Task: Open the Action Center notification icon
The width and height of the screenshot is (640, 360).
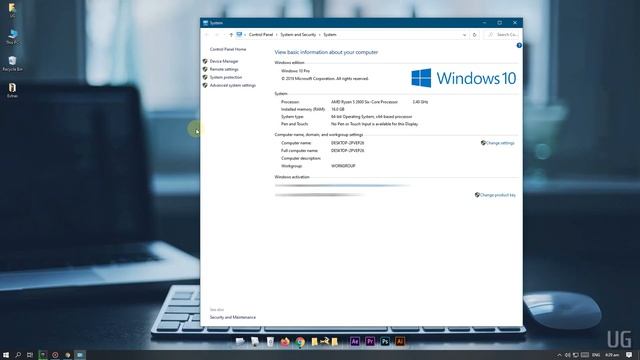Action: point(629,355)
